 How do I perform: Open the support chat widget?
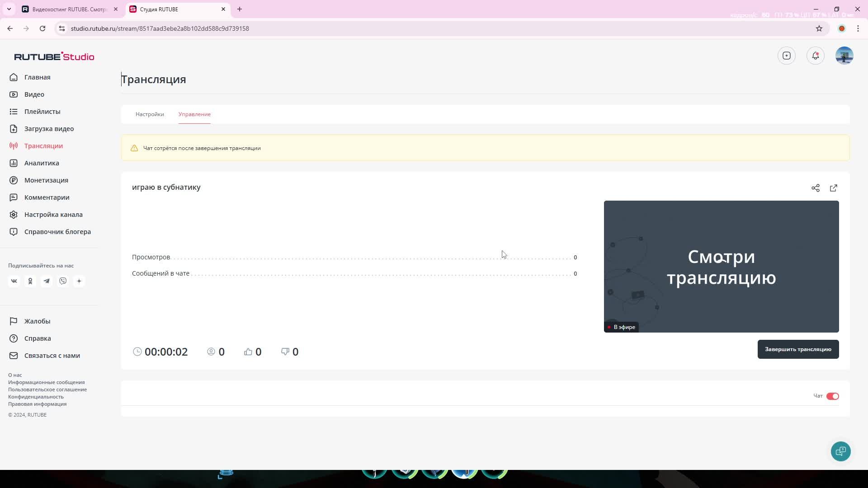coord(841,451)
